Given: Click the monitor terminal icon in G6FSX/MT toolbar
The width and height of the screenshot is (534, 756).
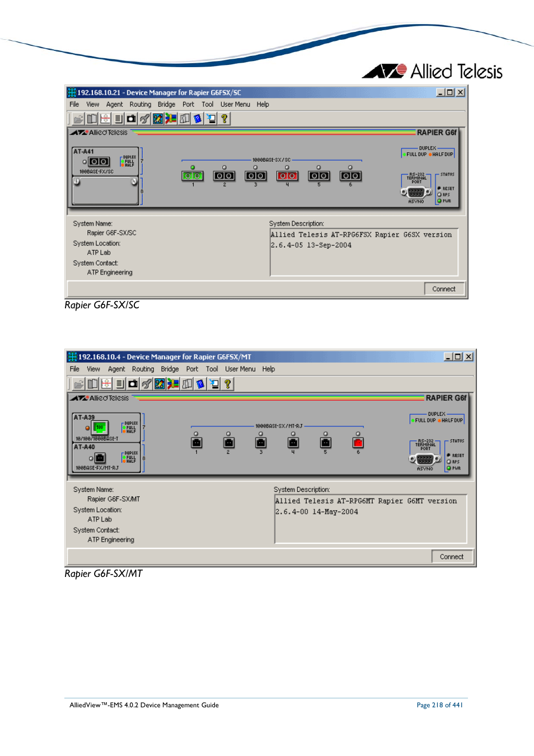Looking at the screenshot, I should coord(214,384).
